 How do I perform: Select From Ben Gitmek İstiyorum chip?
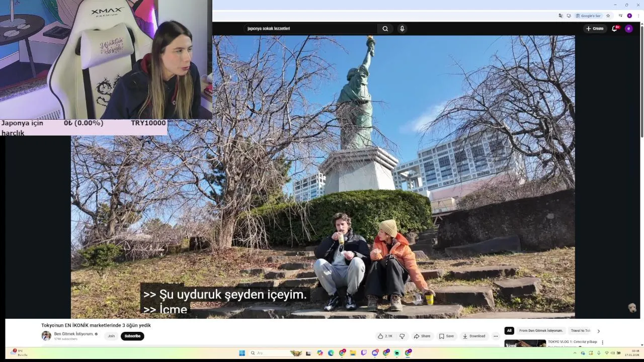tap(541, 330)
